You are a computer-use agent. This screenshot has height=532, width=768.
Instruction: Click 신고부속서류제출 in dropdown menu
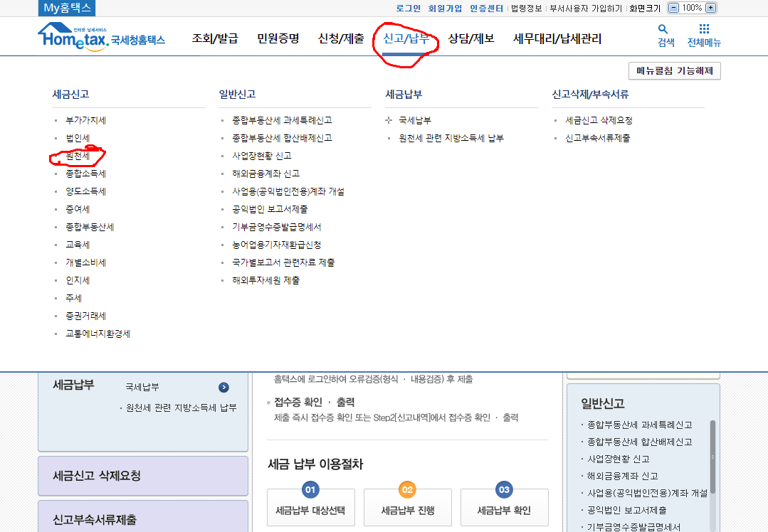(x=598, y=138)
